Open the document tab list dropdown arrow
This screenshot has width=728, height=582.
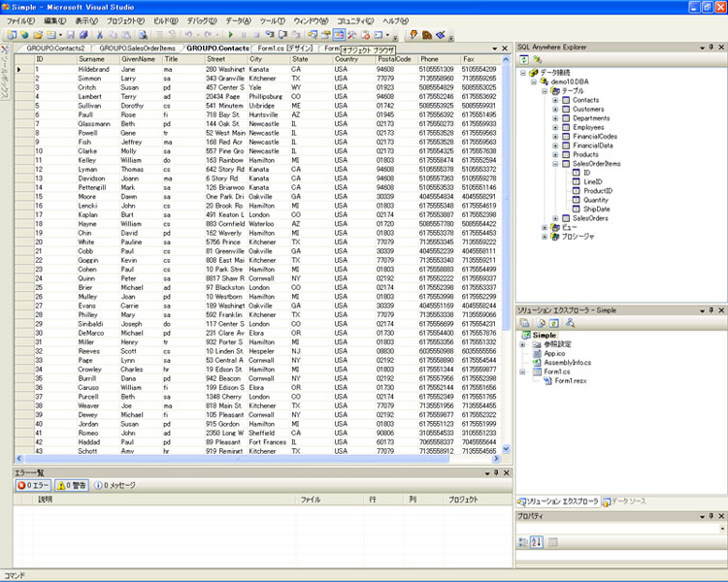click(x=495, y=48)
